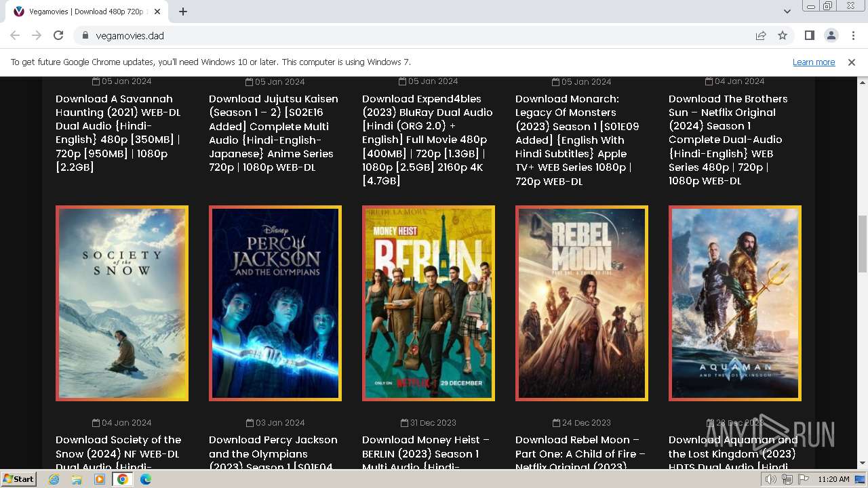Click the 05 Jan 2024 date above Savannah Haunting
868x488 pixels.
click(122, 81)
